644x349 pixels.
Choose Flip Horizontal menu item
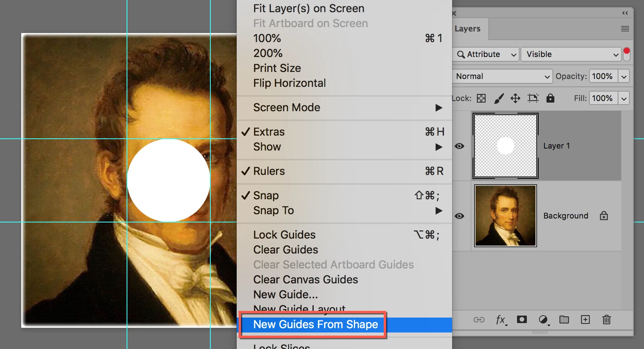tap(344, 83)
